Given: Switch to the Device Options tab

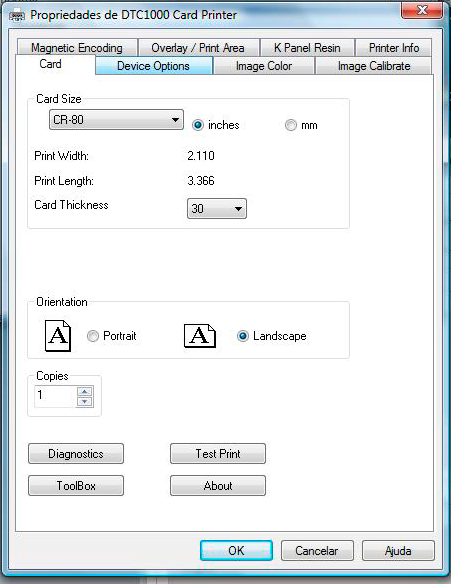Looking at the screenshot, I should 153,66.
